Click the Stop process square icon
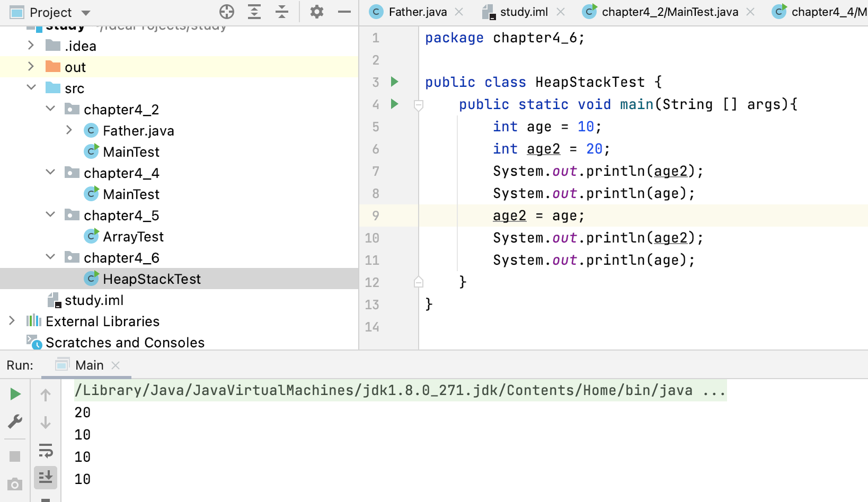The width and height of the screenshot is (868, 502). point(15,456)
